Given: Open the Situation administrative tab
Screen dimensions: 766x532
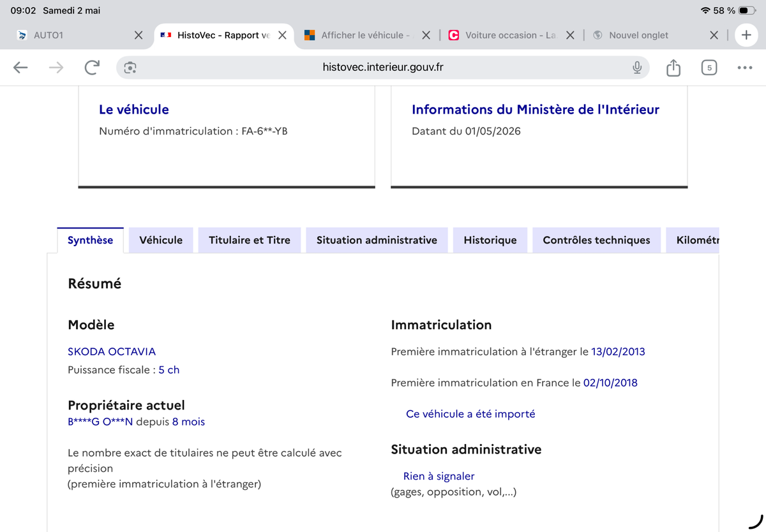Looking at the screenshot, I should [377, 240].
